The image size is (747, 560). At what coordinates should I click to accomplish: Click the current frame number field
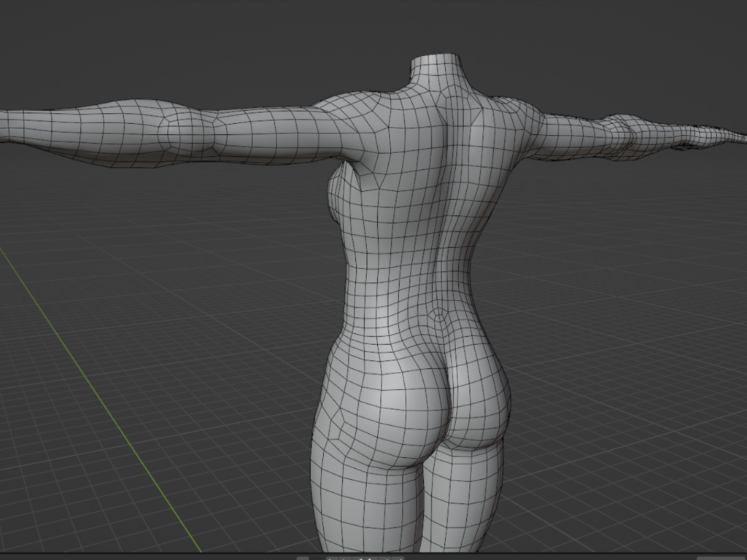(x=301, y=559)
